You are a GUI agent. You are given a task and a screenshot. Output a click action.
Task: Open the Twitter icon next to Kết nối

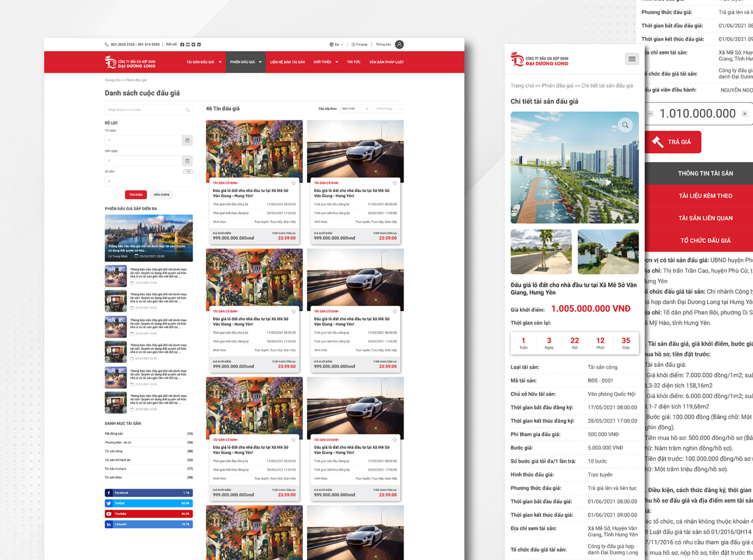193,45
